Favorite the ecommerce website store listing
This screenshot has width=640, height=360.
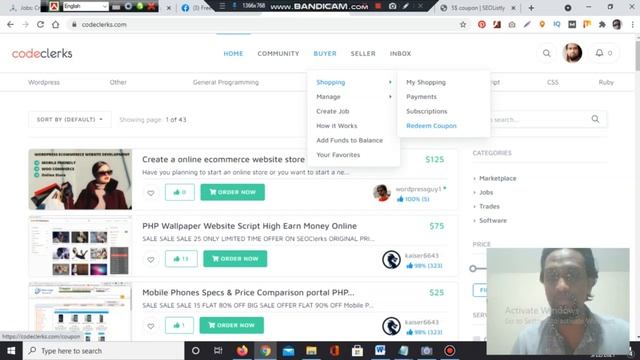(151, 193)
